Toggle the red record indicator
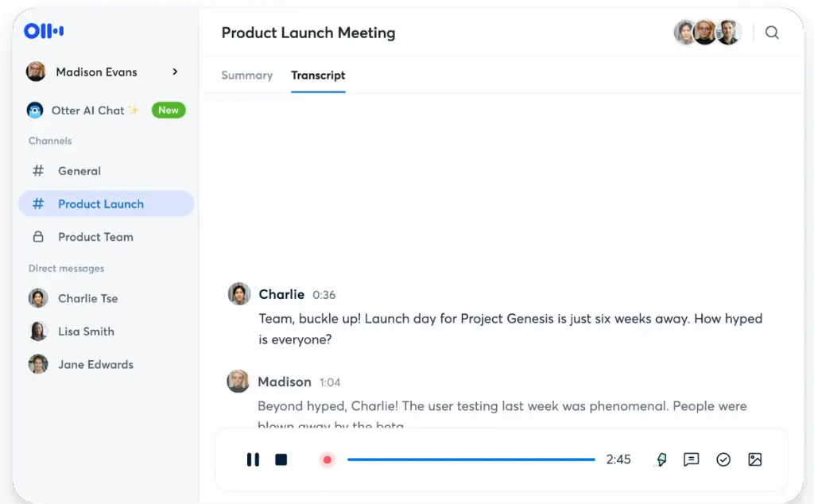The height and width of the screenshot is (504, 814). point(327,459)
